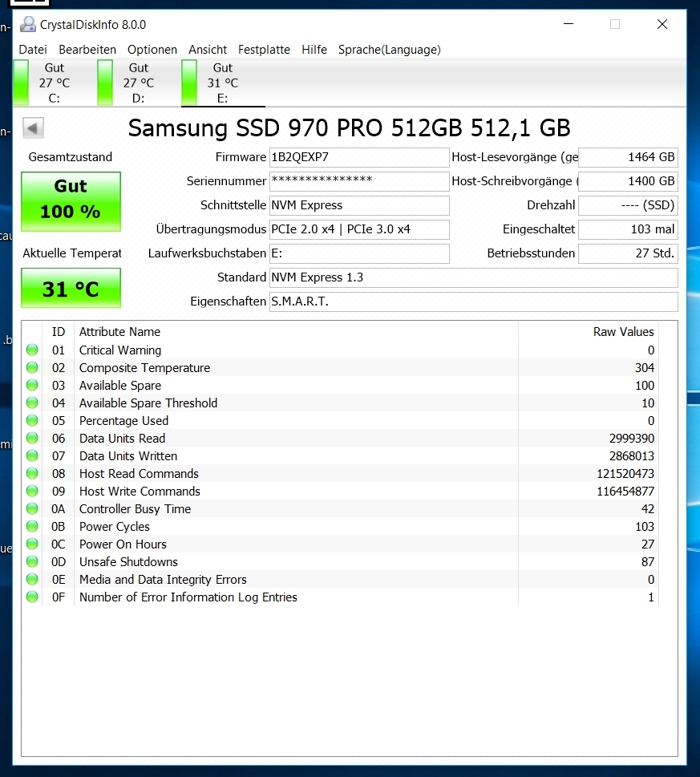700x777 pixels.
Task: Click the Drehzahl value ---- (SSD)
Action: pyautogui.click(x=628, y=205)
